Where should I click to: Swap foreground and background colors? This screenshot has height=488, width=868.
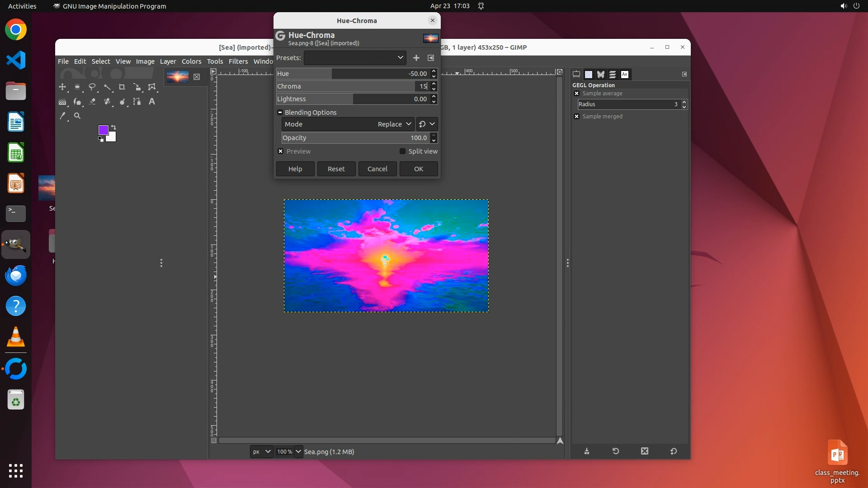(x=113, y=127)
